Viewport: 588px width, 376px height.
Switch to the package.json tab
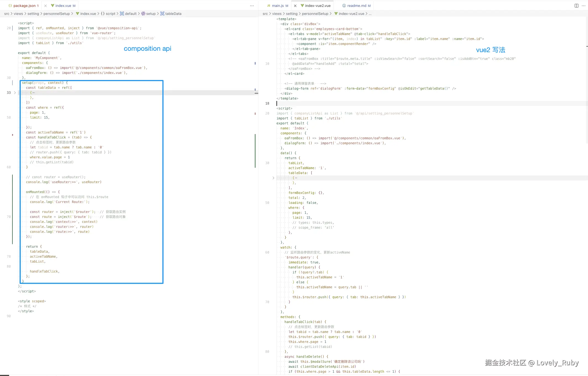pos(24,6)
